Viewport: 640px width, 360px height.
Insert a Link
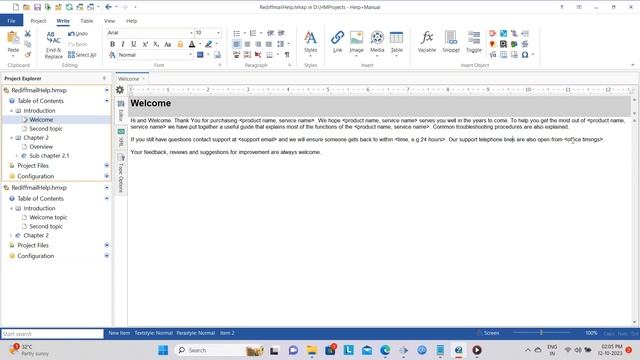[x=337, y=42]
